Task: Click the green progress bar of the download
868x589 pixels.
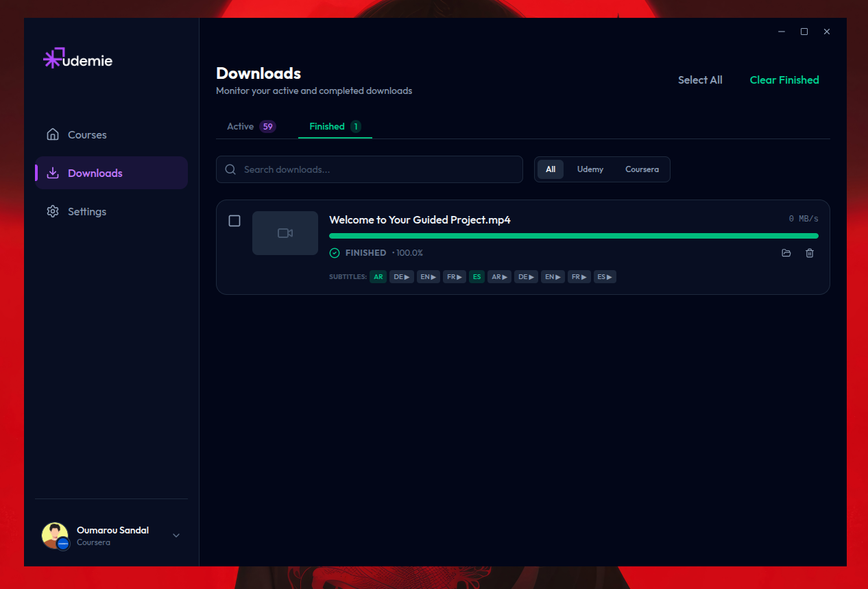Action: pyautogui.click(x=573, y=235)
